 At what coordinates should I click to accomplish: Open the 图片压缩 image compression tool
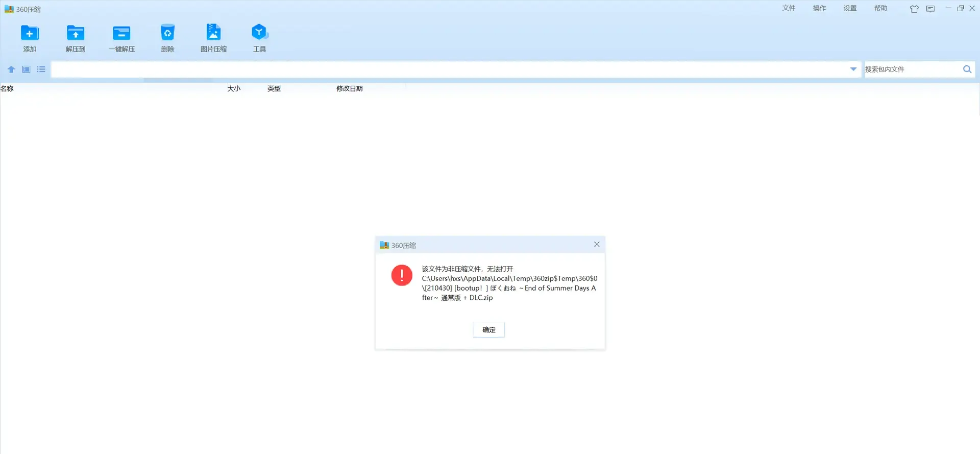(x=213, y=32)
